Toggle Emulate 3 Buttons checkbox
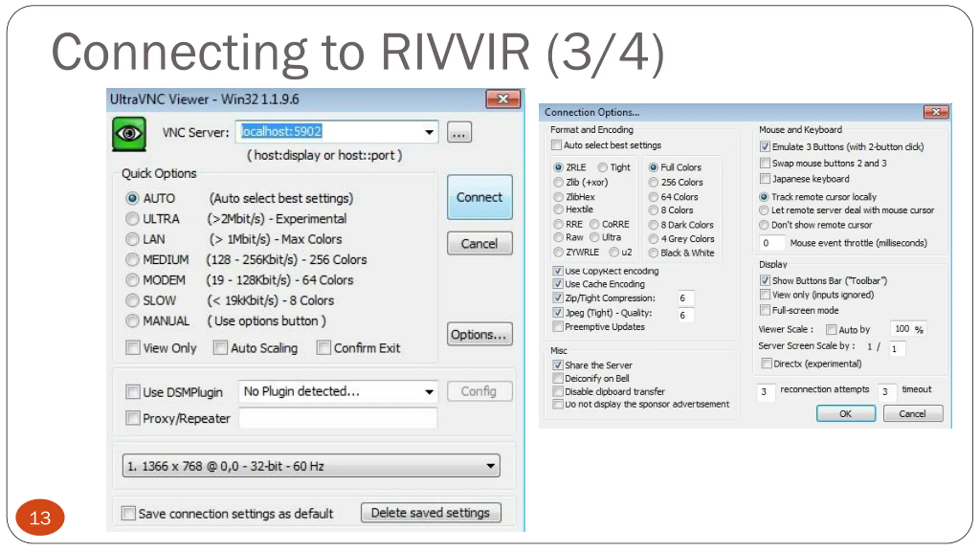This screenshot has height=551, width=980. [x=765, y=147]
